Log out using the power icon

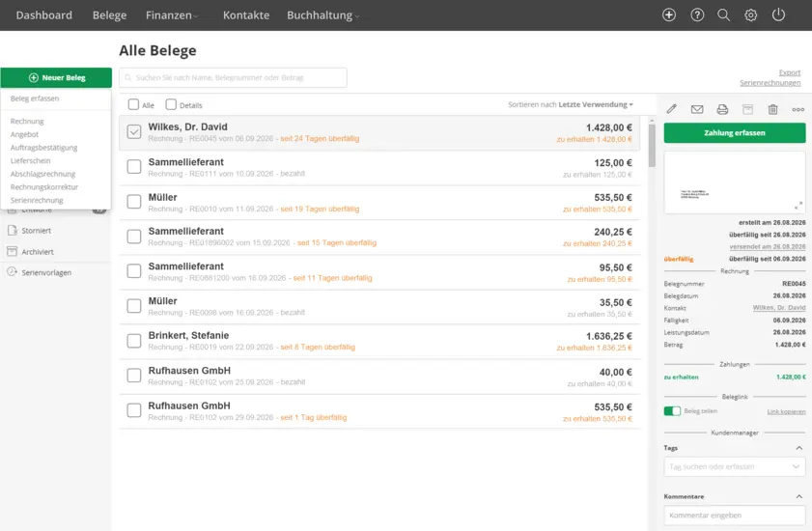pyautogui.click(x=778, y=15)
